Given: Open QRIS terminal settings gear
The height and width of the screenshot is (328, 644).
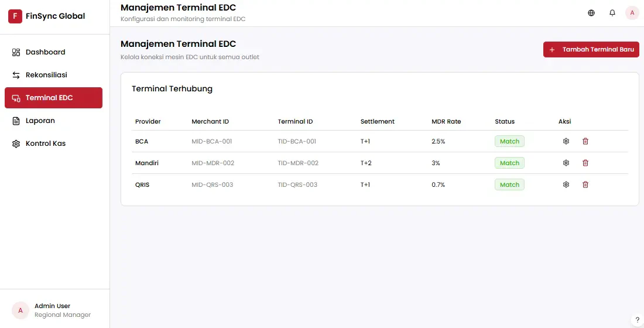Looking at the screenshot, I should 566,184.
